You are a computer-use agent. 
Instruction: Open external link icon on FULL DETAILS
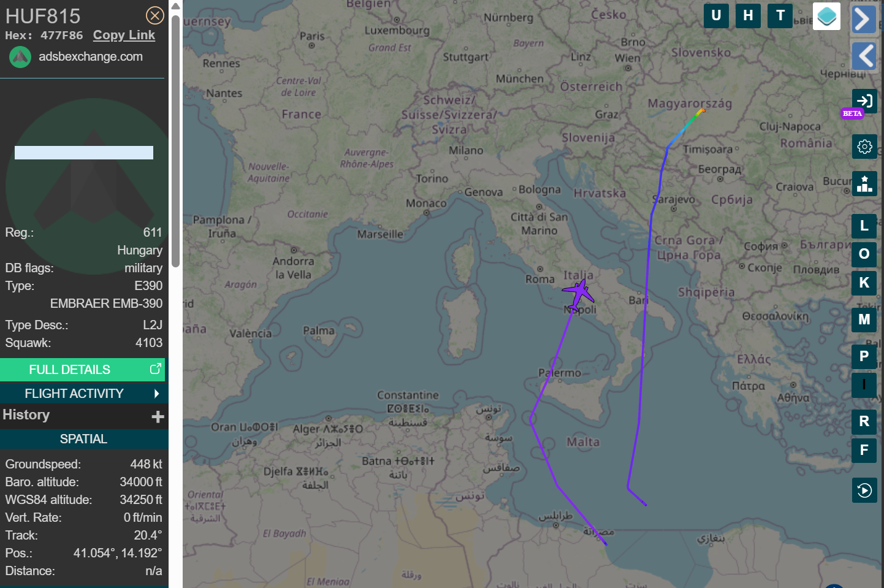point(156,369)
